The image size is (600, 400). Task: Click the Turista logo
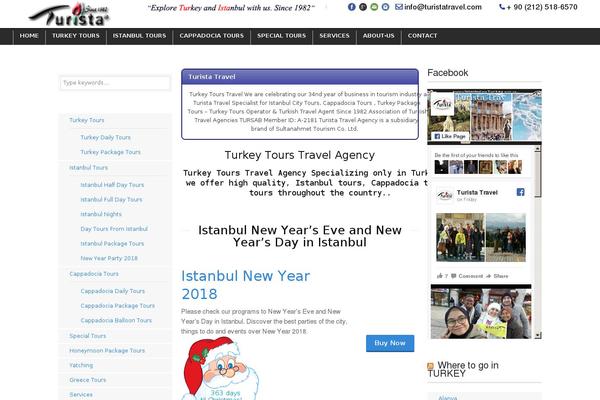[69, 15]
